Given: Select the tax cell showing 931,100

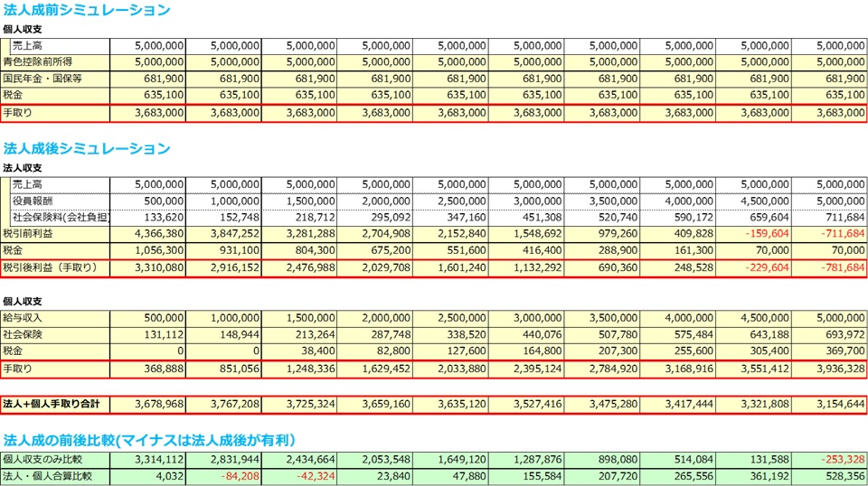Looking at the screenshot, I should click(x=223, y=250).
